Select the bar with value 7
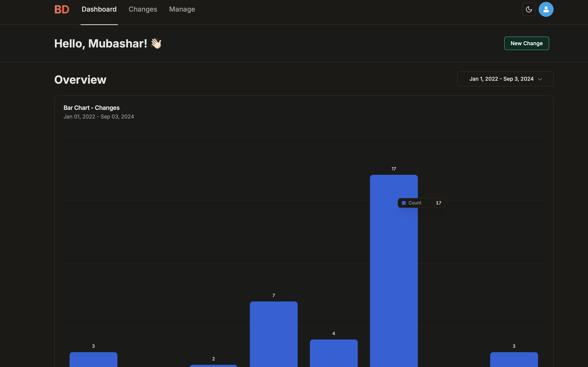588x367 pixels. 274,334
